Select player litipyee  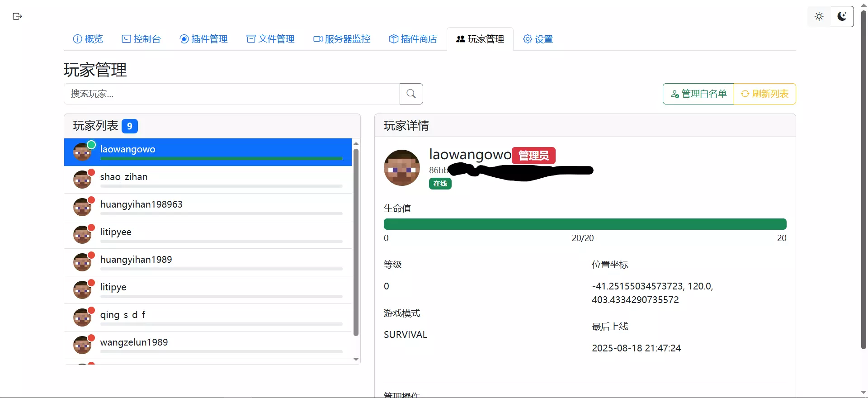(x=208, y=235)
